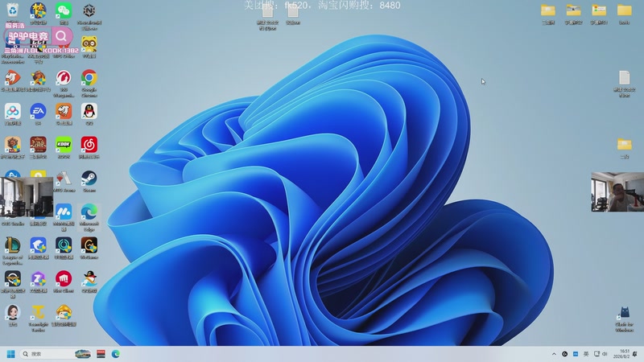This screenshot has width=644, height=362.
Task: Open the QQ penguin shortcut
Action: click(89, 111)
